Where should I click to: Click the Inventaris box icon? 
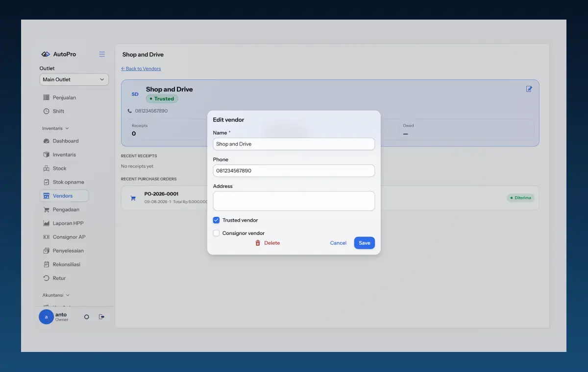tap(47, 155)
